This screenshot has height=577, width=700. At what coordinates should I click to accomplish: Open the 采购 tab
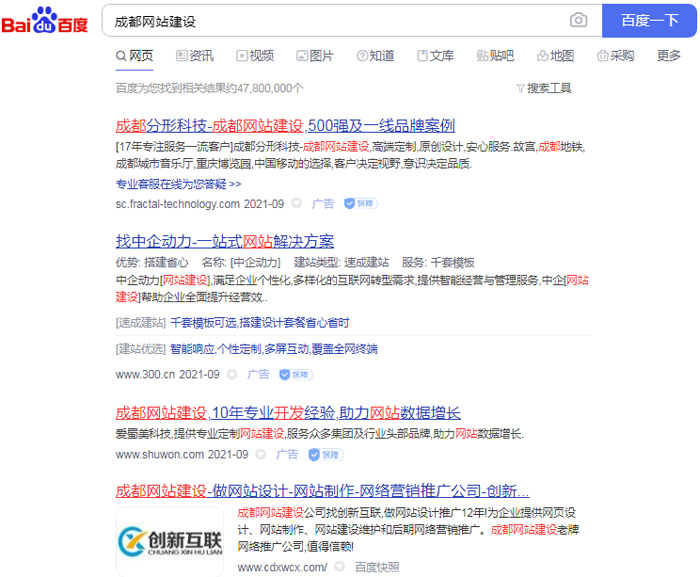click(x=616, y=56)
